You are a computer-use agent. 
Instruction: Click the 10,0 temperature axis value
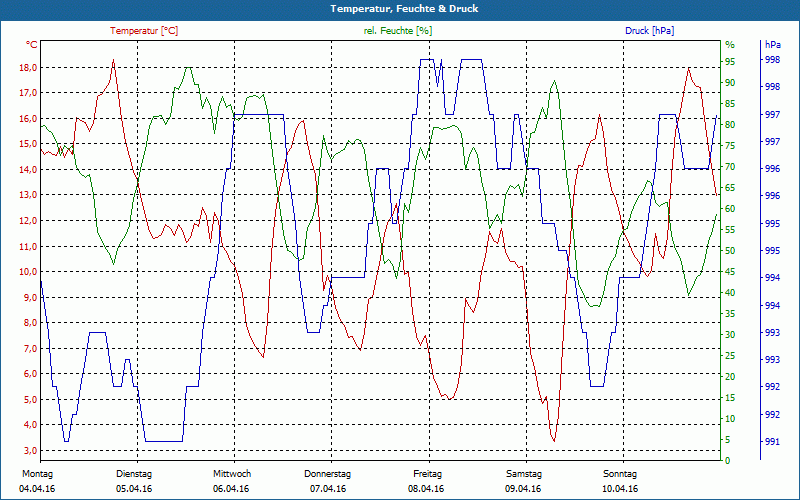(x=28, y=272)
